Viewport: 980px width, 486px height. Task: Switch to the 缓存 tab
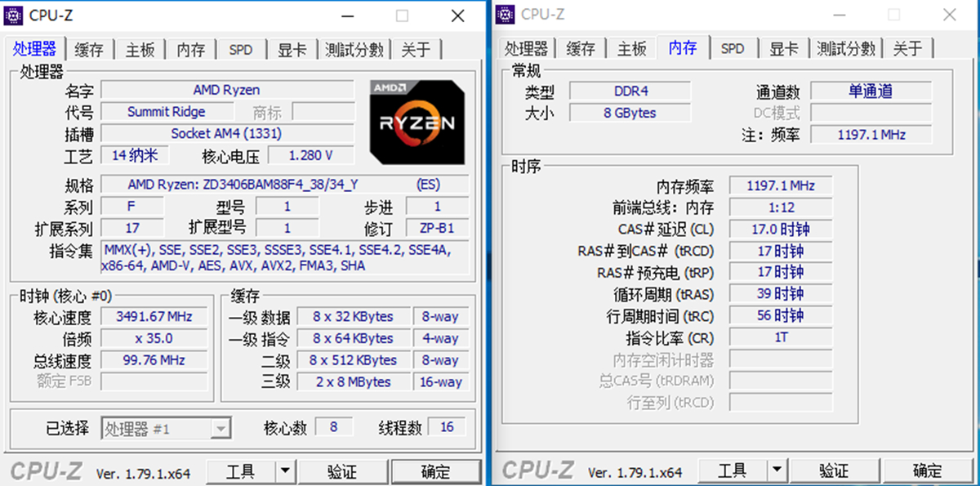click(88, 49)
